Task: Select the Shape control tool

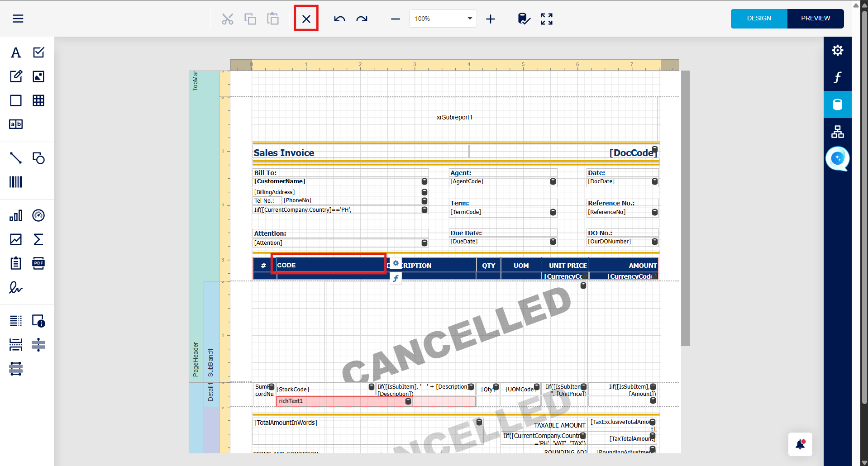Action: click(x=38, y=158)
